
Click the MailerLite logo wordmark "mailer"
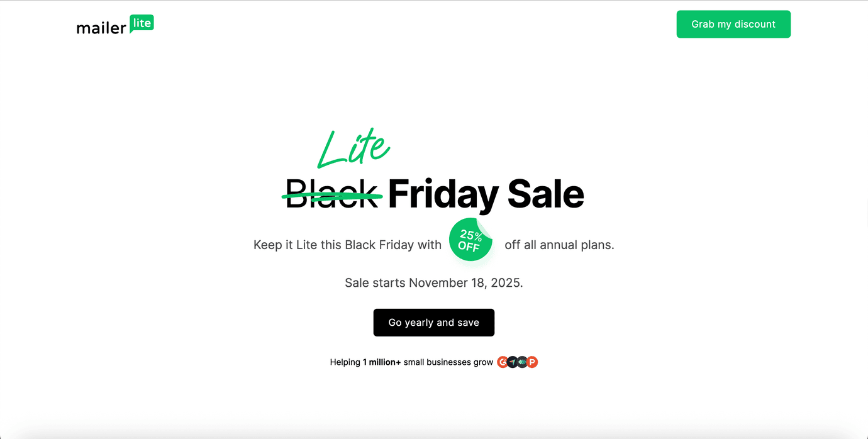(101, 28)
